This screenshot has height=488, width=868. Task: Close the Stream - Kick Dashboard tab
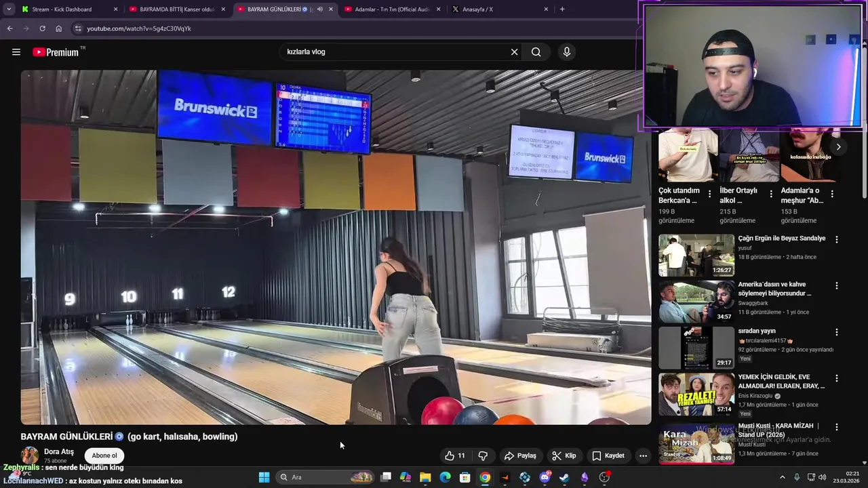point(115,9)
